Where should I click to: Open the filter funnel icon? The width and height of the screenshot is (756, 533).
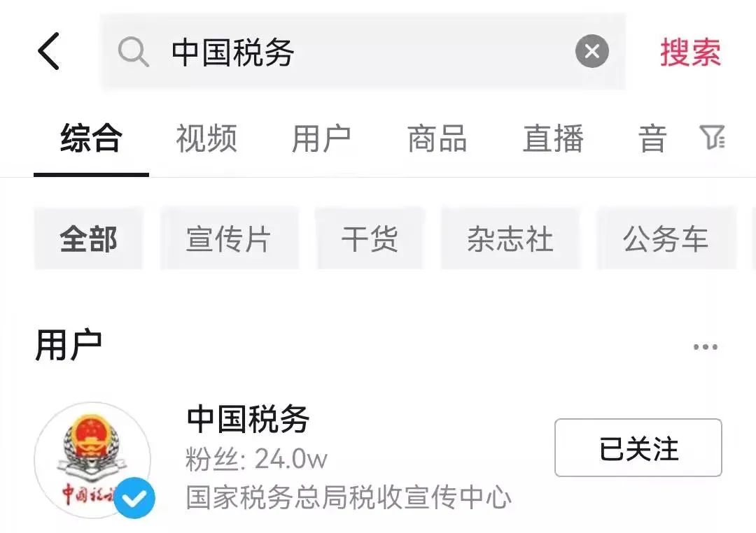[712, 137]
